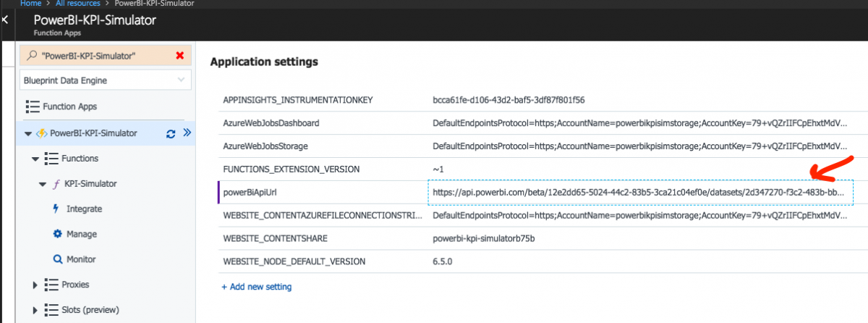Viewport: 868px width, 323px height.
Task: Click APPINSIGHTS_INSTRUMENTATIONKEY setting name
Action: click(x=298, y=100)
